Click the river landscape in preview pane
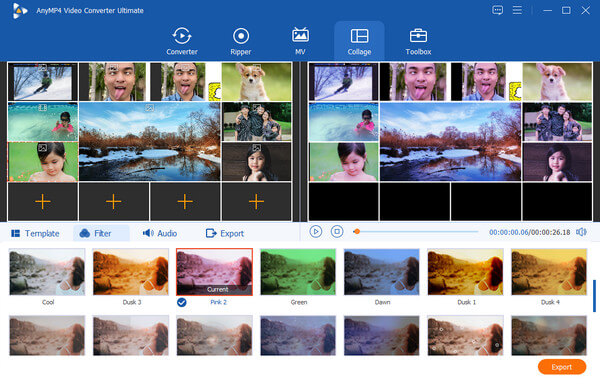The height and width of the screenshot is (387, 600). 450,141
